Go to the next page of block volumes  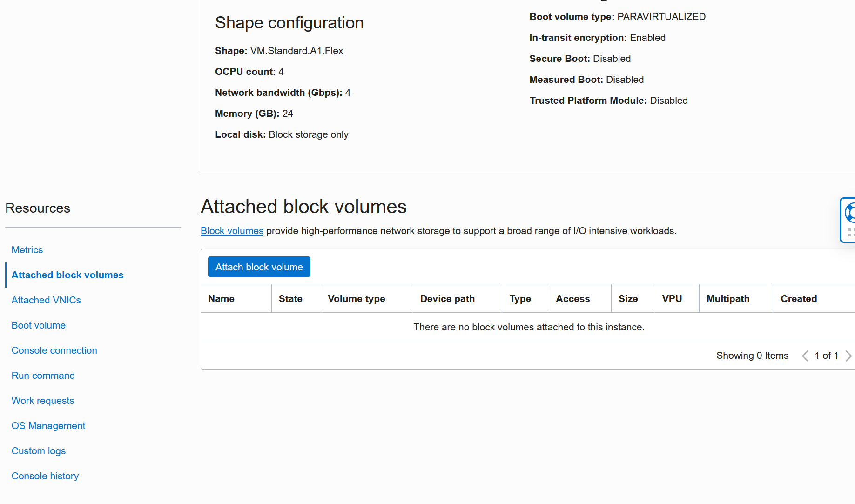(x=848, y=356)
